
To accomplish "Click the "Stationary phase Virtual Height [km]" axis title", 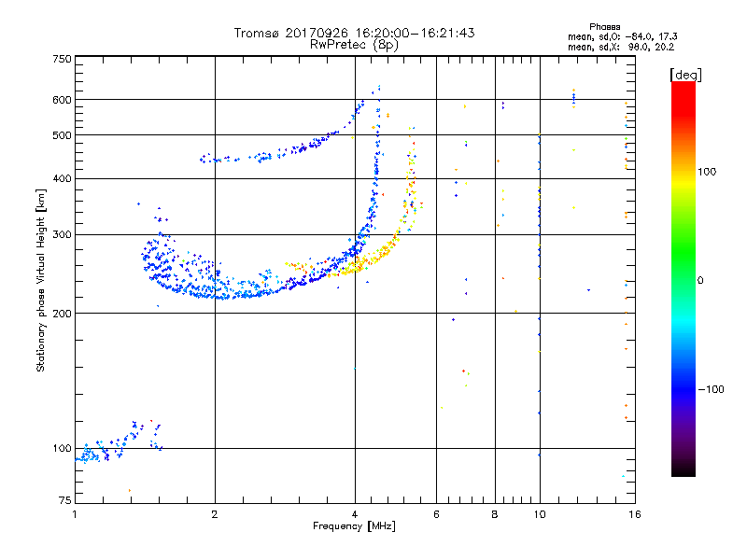I will coord(41,280).
